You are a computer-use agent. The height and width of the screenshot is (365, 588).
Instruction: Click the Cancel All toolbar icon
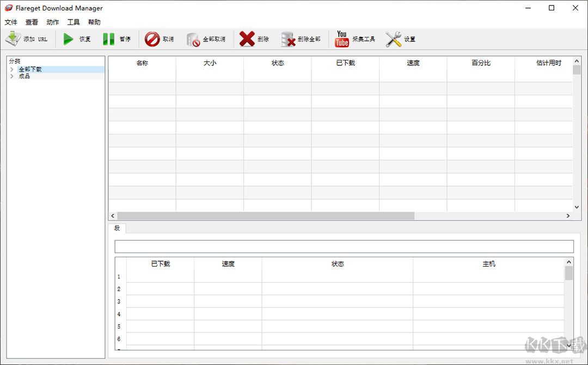pyautogui.click(x=193, y=40)
